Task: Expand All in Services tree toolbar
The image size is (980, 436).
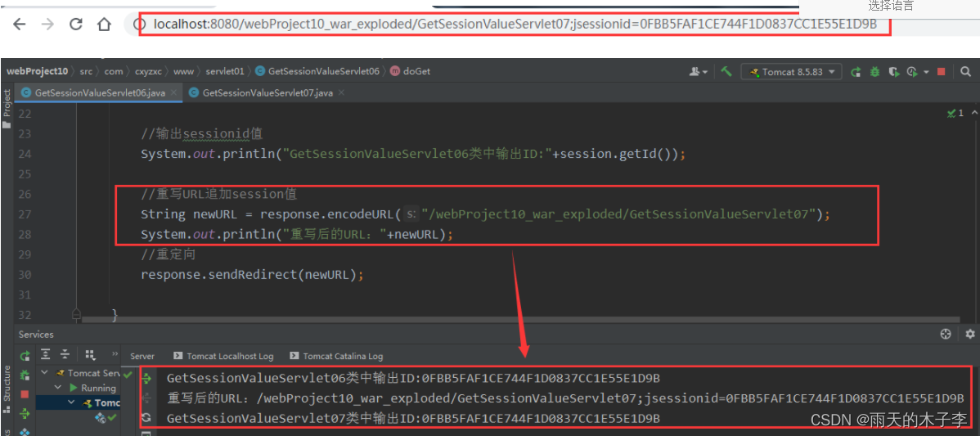Action: point(46,355)
